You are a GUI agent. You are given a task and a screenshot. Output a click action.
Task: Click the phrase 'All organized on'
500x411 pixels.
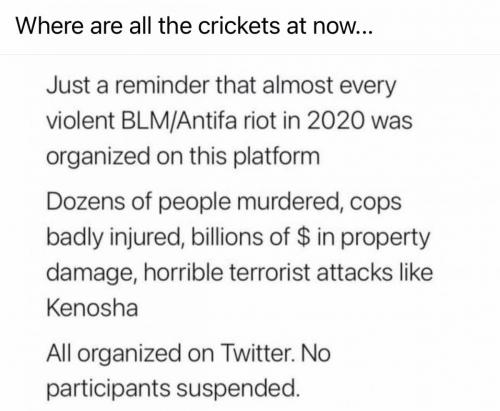click(130, 354)
